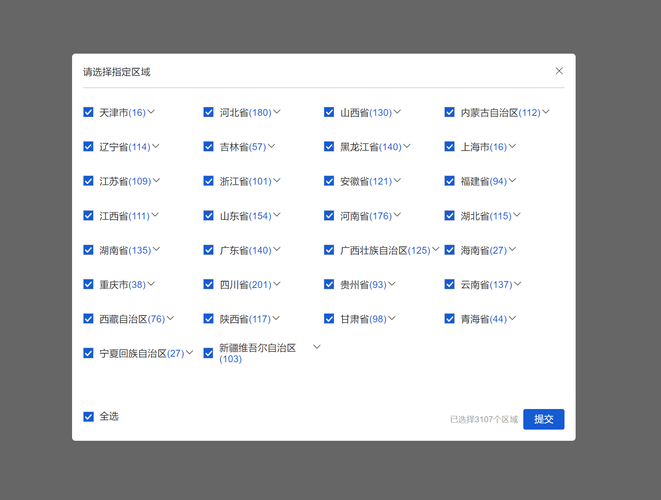This screenshot has height=500, width=661.
Task: Expand the 内蒙古自治区(112) chevron
Action: (545, 112)
